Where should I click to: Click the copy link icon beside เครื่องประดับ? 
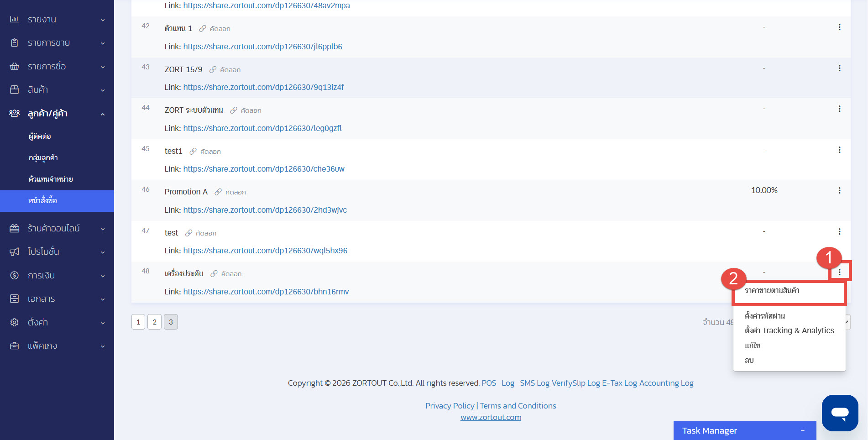click(214, 274)
